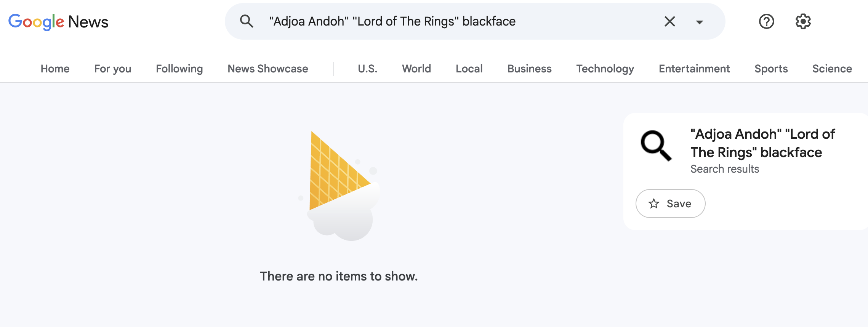868x327 pixels.
Task: Go to the Home tab
Action: (55, 69)
